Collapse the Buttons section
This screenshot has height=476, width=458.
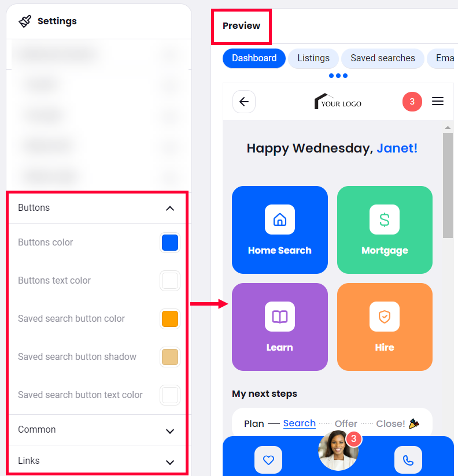(170, 208)
